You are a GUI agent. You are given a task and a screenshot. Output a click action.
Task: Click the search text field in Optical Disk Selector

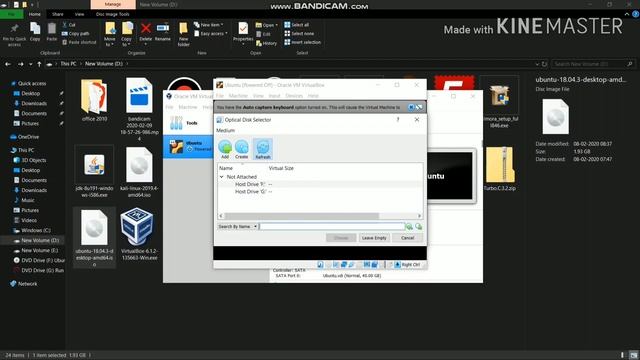332,227
